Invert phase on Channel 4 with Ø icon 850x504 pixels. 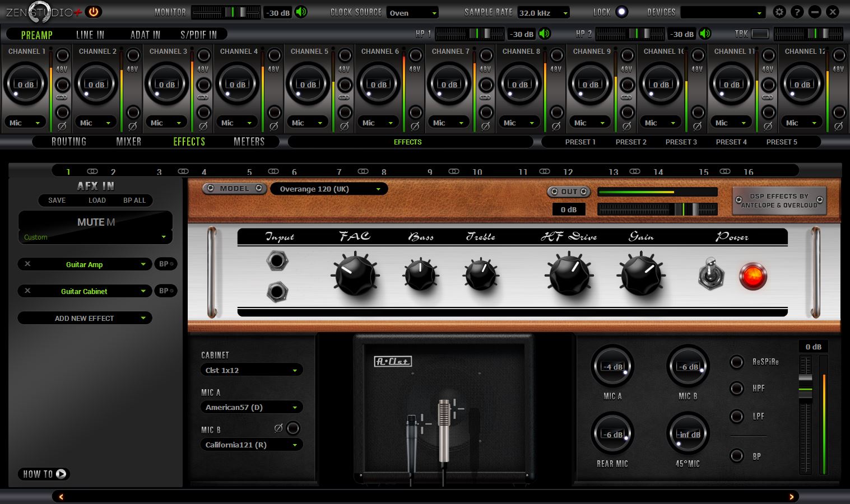(x=274, y=127)
